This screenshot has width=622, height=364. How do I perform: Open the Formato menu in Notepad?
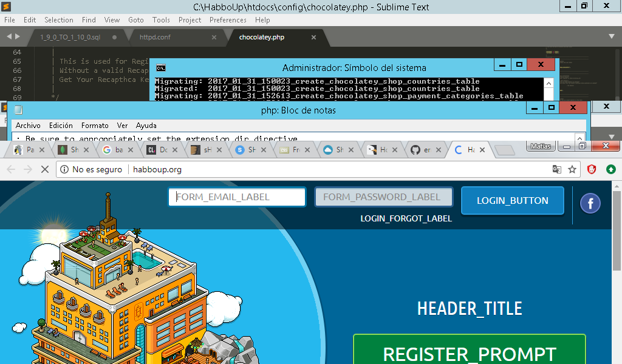(x=95, y=126)
